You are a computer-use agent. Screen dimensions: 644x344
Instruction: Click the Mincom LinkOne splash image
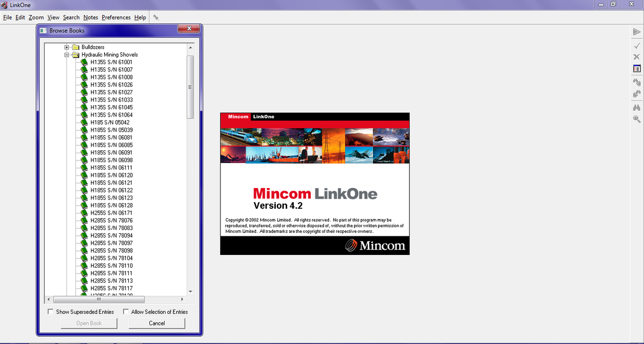click(x=315, y=184)
